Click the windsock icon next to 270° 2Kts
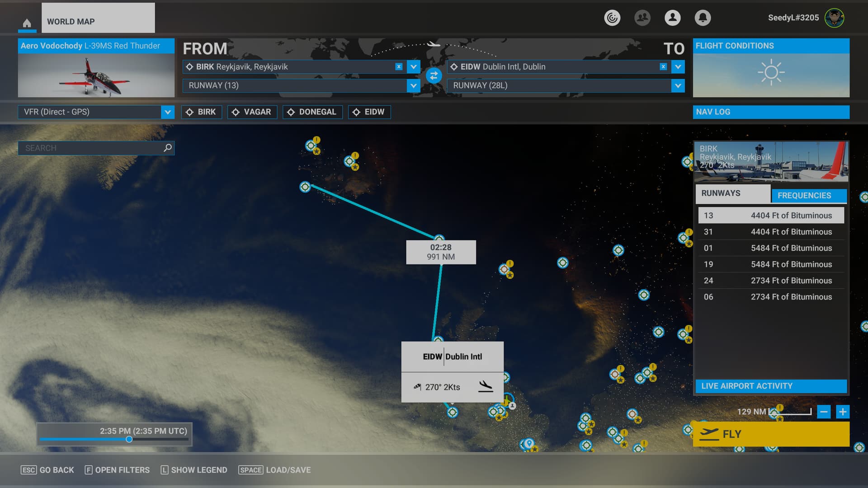The height and width of the screenshot is (488, 868). coord(417,387)
